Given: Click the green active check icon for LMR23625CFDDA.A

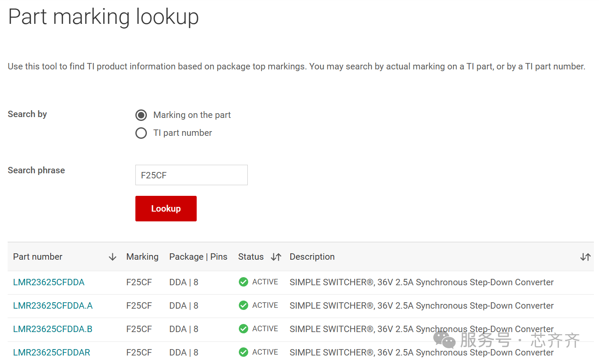Looking at the screenshot, I should [x=244, y=305].
